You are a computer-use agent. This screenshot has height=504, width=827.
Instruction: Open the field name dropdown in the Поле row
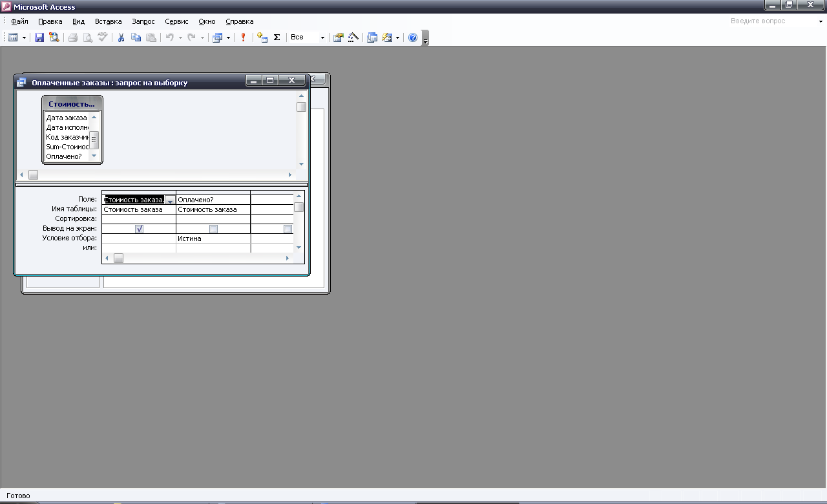coord(170,200)
